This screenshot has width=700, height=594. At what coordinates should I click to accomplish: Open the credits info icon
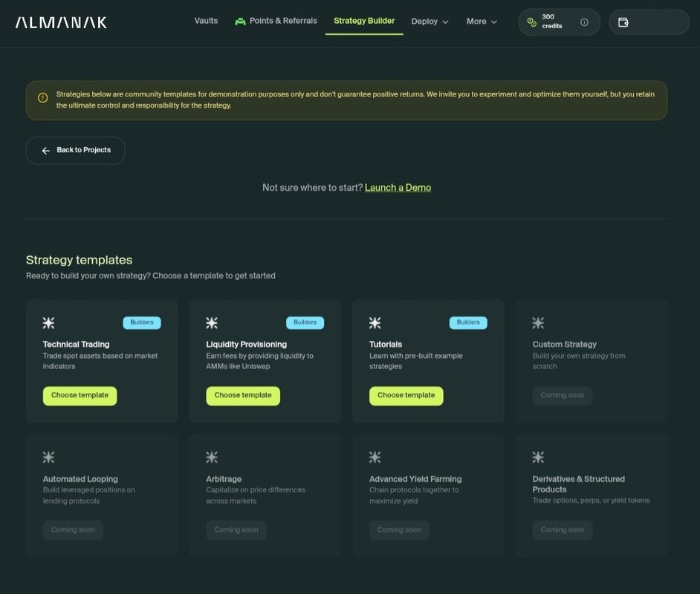point(584,22)
